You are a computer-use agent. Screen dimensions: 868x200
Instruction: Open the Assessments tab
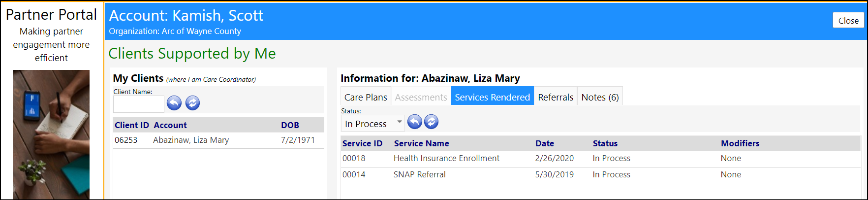click(421, 97)
